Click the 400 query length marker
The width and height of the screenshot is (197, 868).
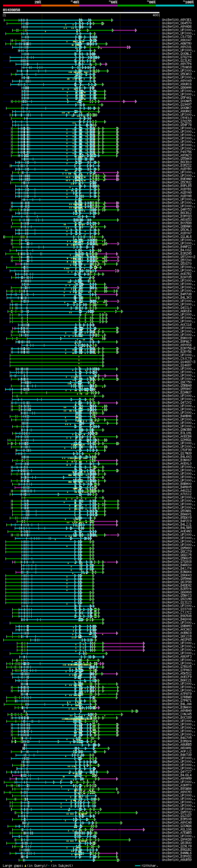(155, 15)
